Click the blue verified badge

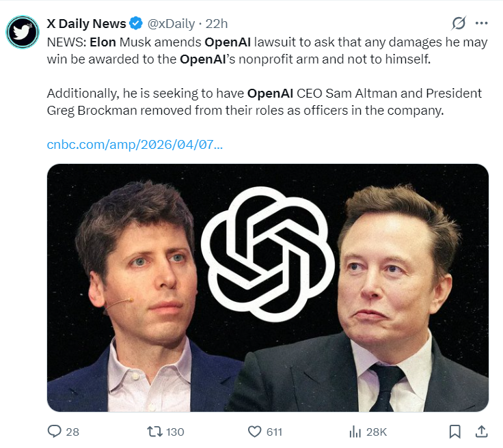[136, 23]
